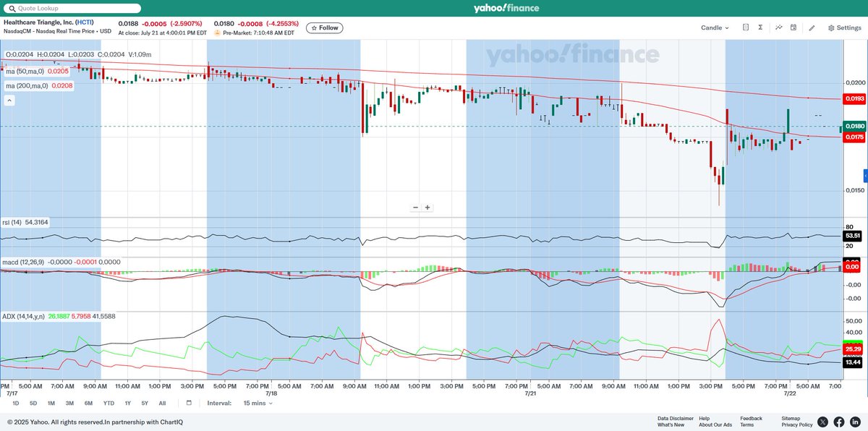The image size is (868, 431).
Task: Click the 0.0193 red price tag
Action: pos(854,98)
